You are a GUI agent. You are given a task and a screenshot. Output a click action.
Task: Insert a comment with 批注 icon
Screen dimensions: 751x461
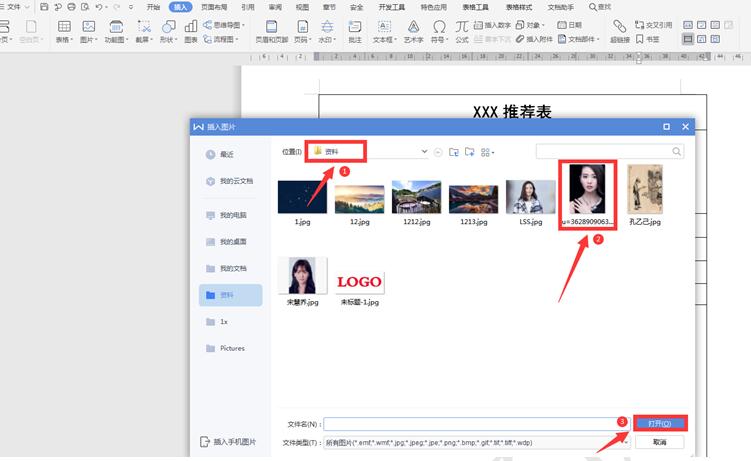tap(355, 32)
